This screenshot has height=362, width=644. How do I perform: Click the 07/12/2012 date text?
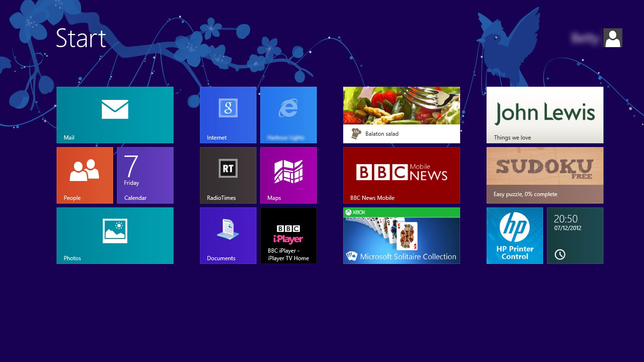coord(568,228)
